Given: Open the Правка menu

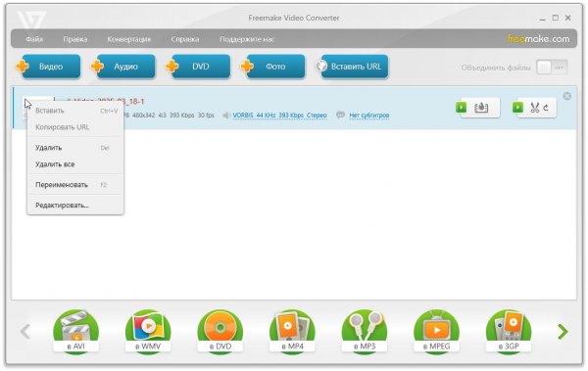Looking at the screenshot, I should pos(75,39).
